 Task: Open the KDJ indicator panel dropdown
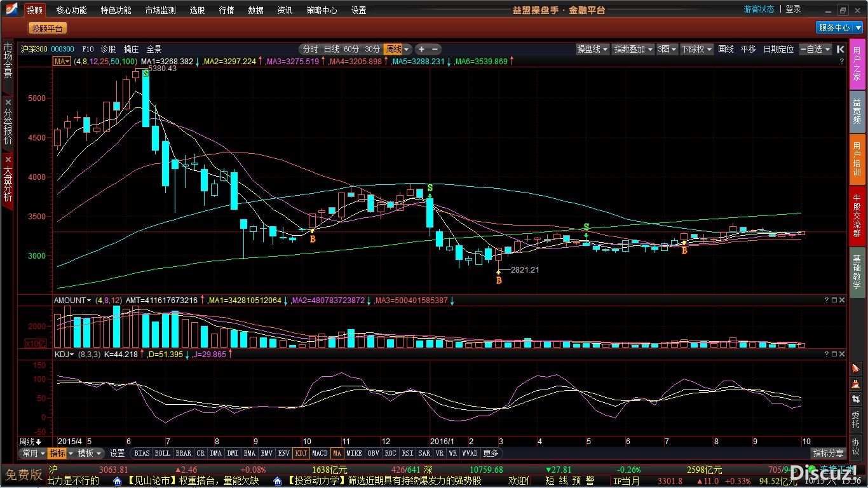64,354
